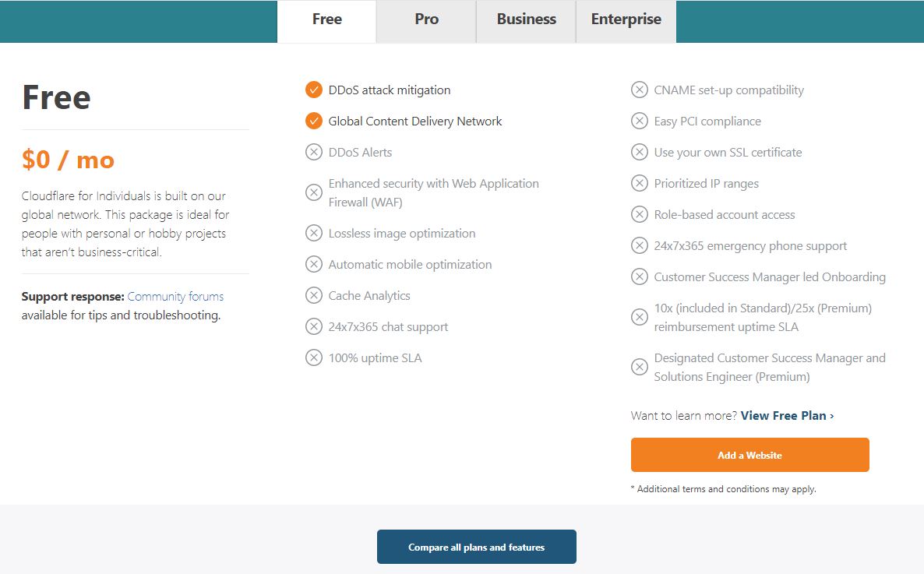924x574 pixels.
Task: Click the X icon beside CNAME set-up compatibility
Action: coord(640,90)
